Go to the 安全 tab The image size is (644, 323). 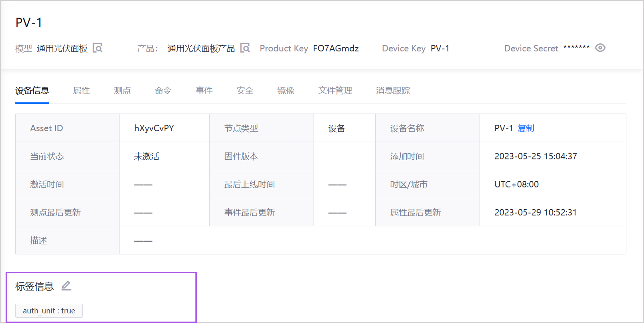click(x=245, y=90)
